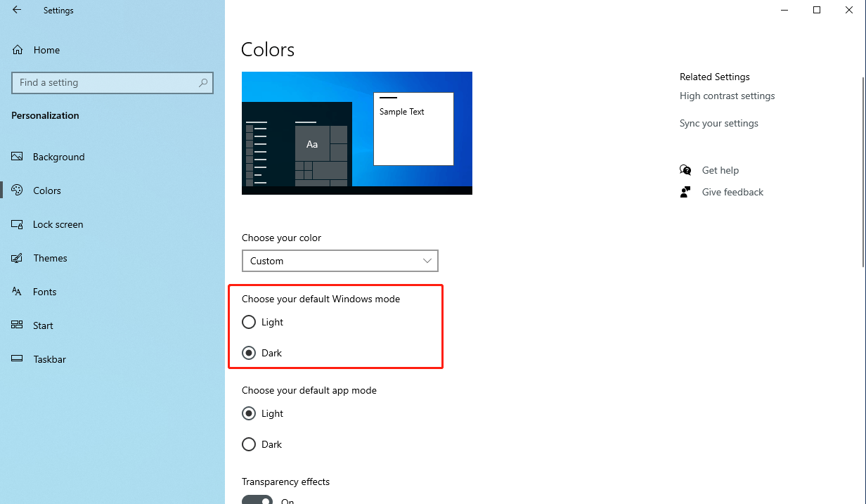Open Background personalization settings
Image resolution: width=866 pixels, height=504 pixels.
pos(58,156)
